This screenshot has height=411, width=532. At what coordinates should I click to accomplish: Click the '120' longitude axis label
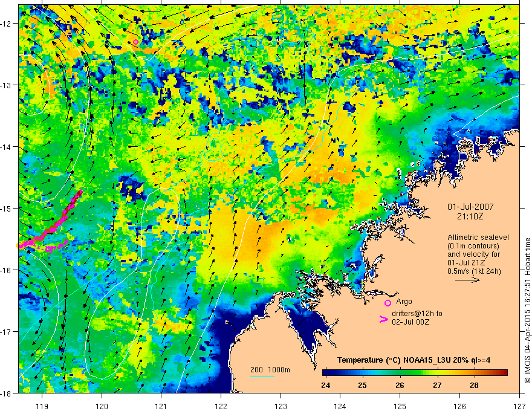(102, 406)
